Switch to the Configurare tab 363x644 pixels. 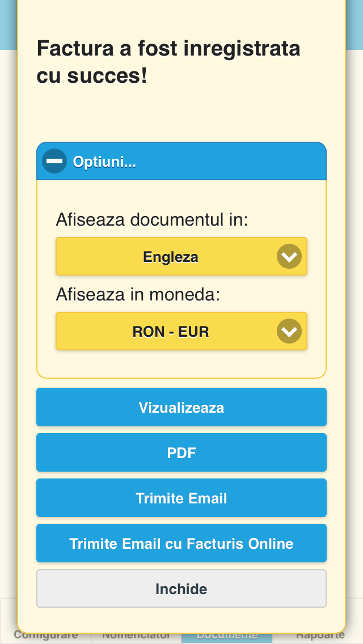point(45,635)
